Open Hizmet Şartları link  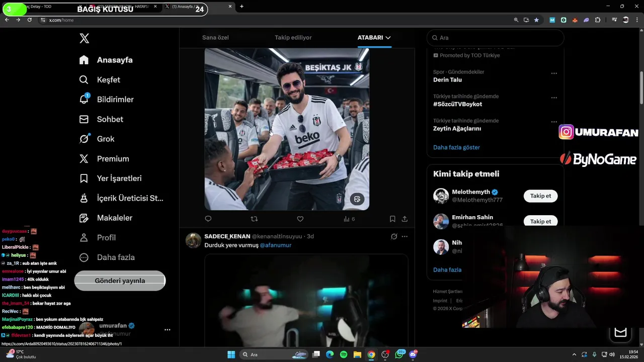click(x=447, y=292)
